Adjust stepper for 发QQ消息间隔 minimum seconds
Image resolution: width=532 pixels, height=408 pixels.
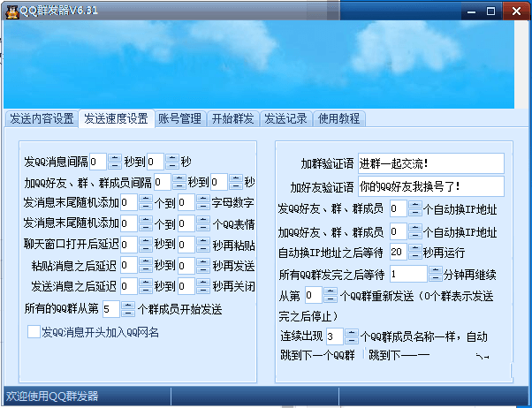(115, 162)
